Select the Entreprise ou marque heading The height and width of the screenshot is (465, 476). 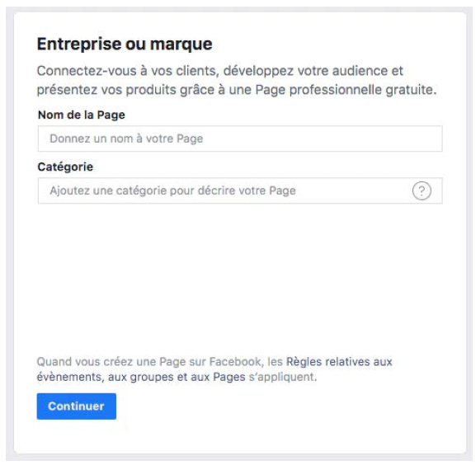125,44
